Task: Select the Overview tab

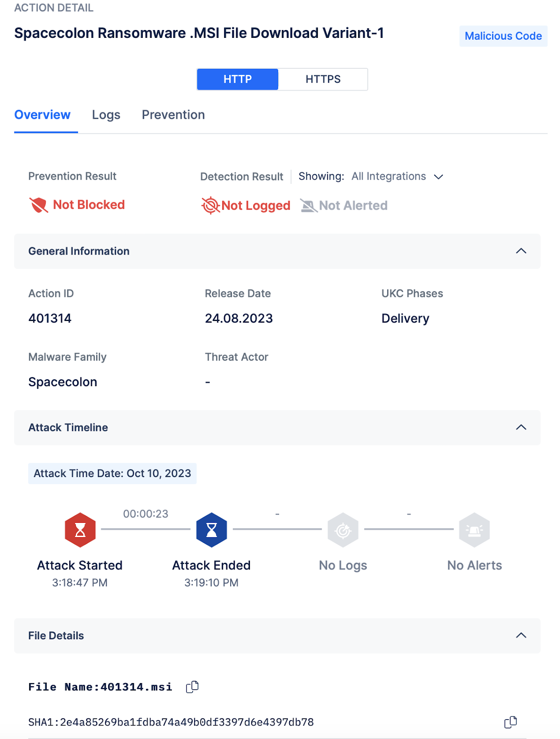Action: [x=43, y=115]
